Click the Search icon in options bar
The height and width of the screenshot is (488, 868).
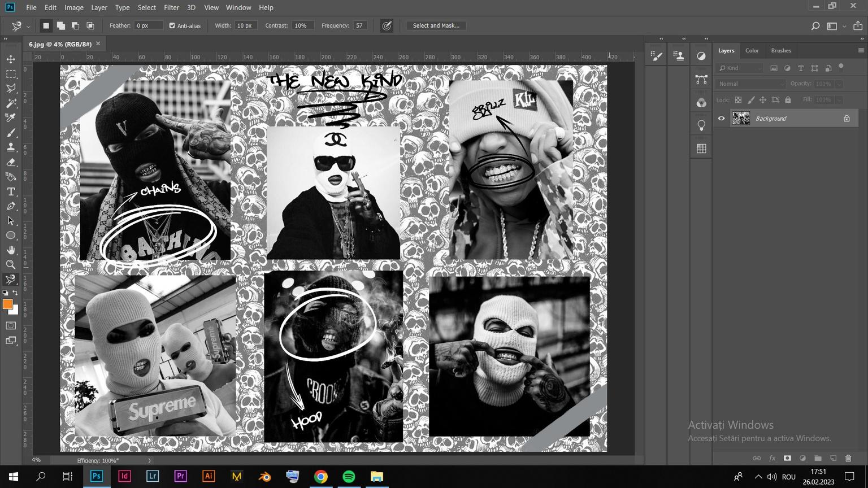(815, 26)
